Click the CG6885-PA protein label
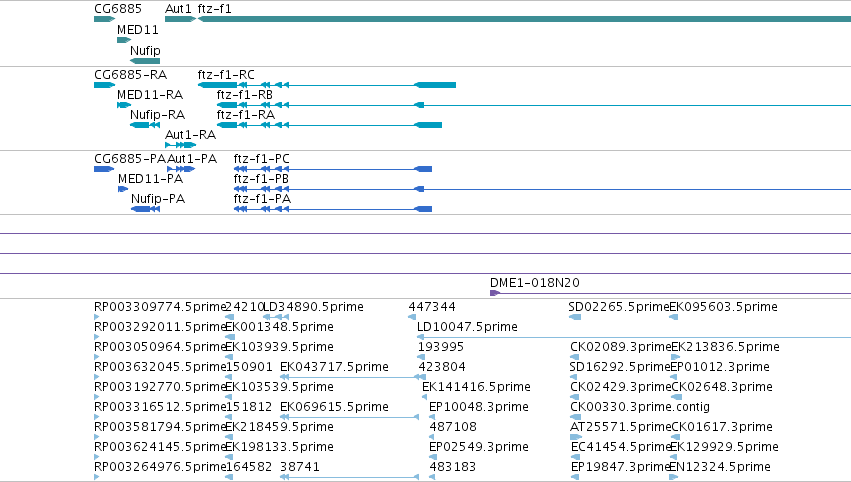This screenshot has height=482, width=851. click(x=130, y=159)
